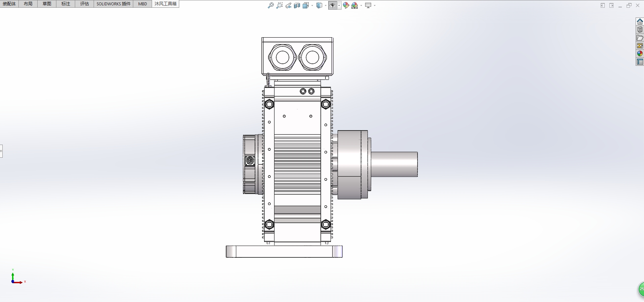Click the left-edge panel expand handle
644x302 pixels.
pos(1,151)
